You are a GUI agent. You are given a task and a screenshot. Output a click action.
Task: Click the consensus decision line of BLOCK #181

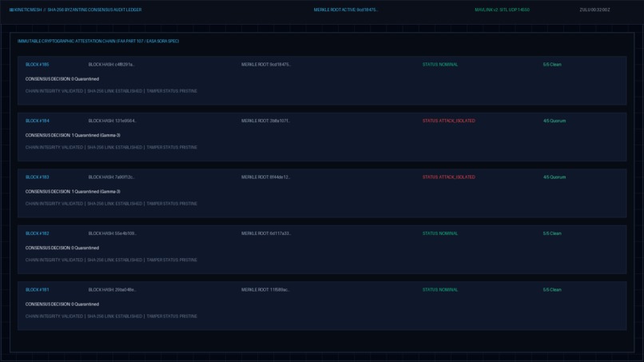(x=62, y=304)
